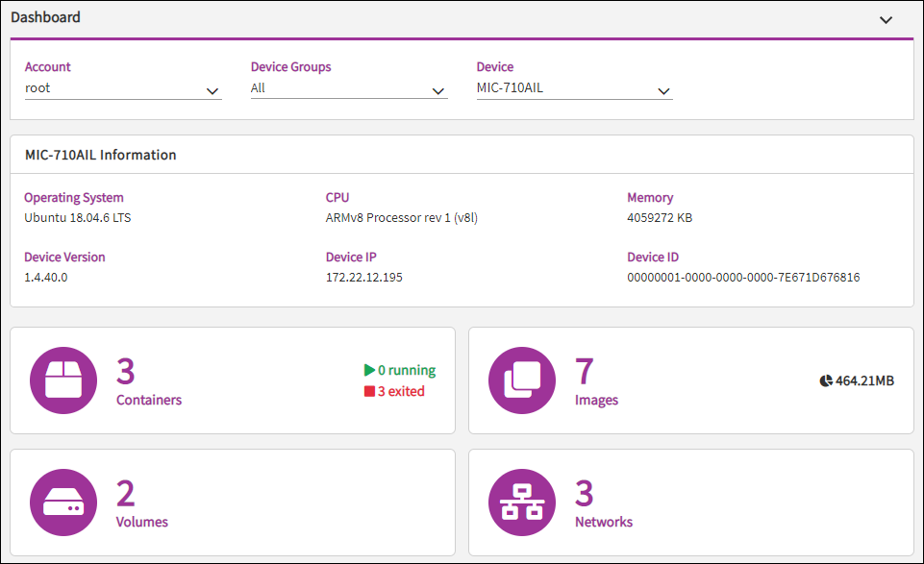Click the '3 exited' status text
This screenshot has width=924, height=564.
(x=401, y=391)
